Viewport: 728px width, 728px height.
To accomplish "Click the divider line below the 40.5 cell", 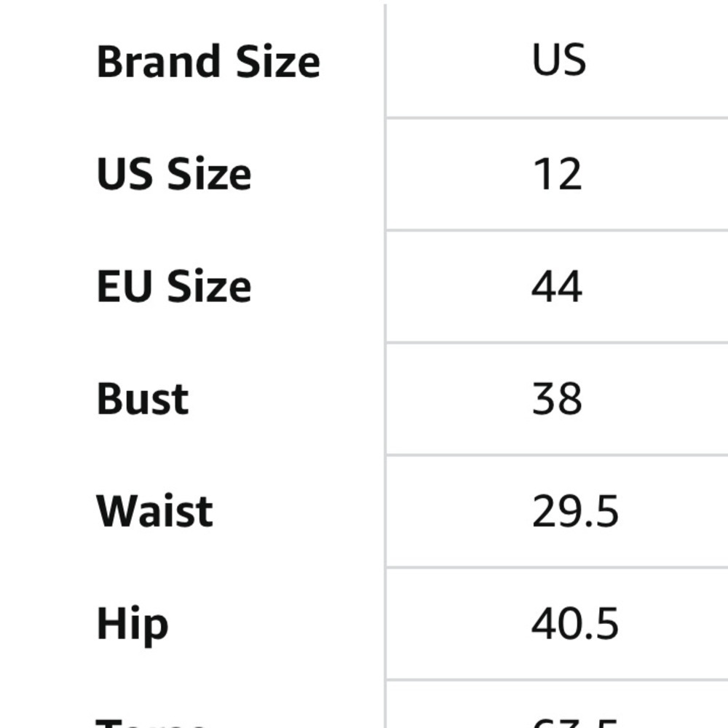I will coord(557,680).
